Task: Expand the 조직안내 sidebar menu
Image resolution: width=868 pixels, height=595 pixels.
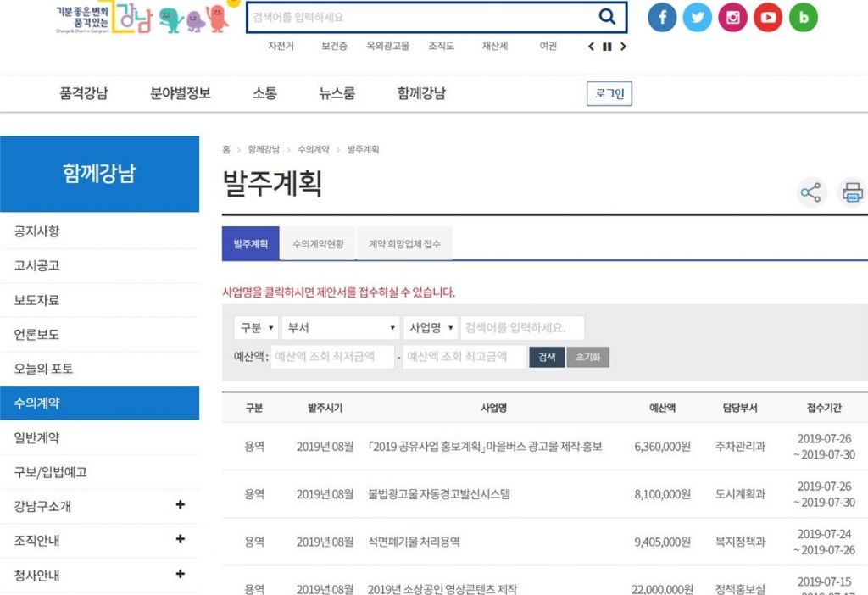Action: [180, 539]
